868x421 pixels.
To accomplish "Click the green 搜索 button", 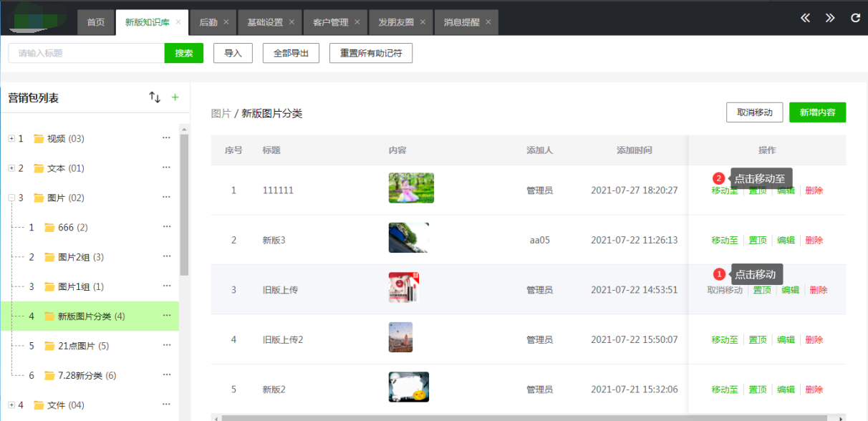I will coord(184,53).
